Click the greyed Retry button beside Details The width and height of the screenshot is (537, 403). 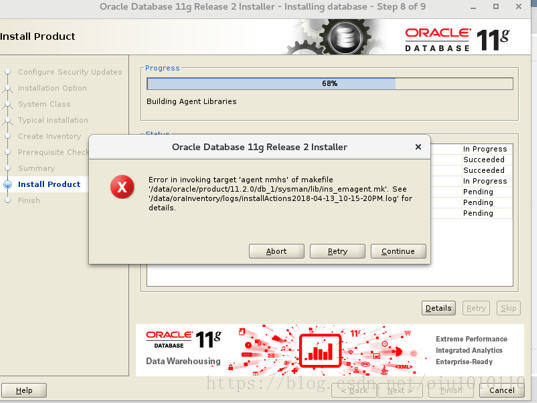476,308
